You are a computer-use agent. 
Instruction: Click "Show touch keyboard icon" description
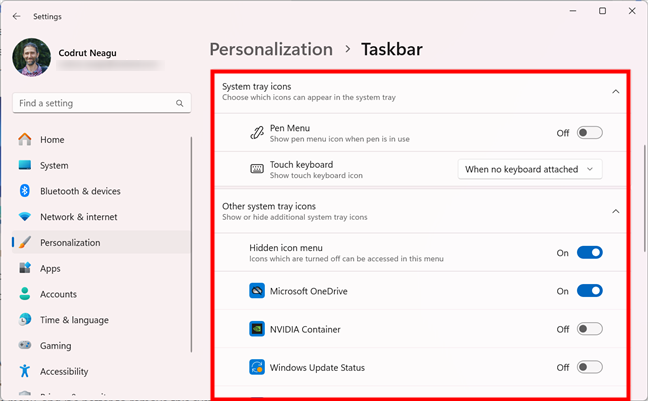click(316, 175)
